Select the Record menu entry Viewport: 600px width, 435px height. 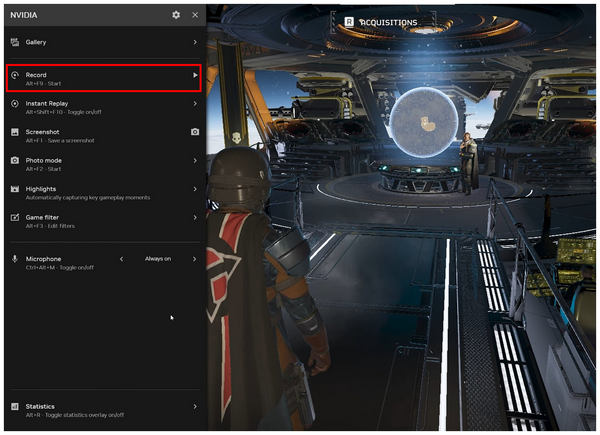(x=104, y=78)
